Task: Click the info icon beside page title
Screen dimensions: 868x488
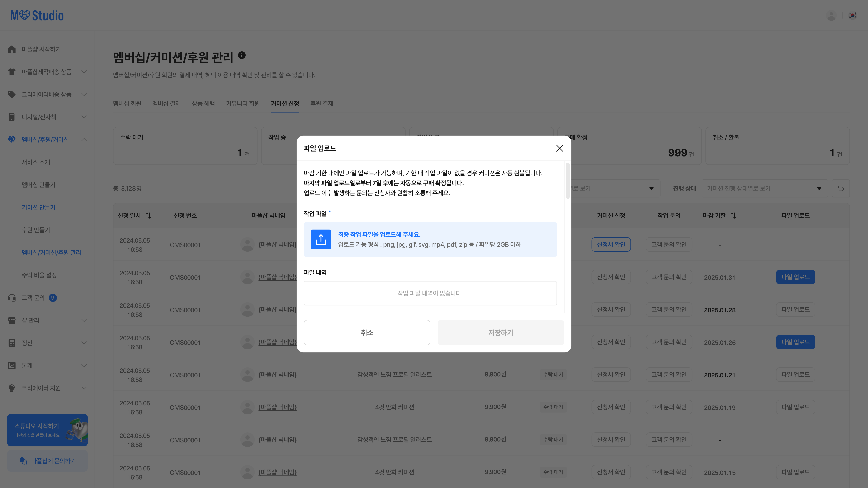Action: (x=242, y=55)
